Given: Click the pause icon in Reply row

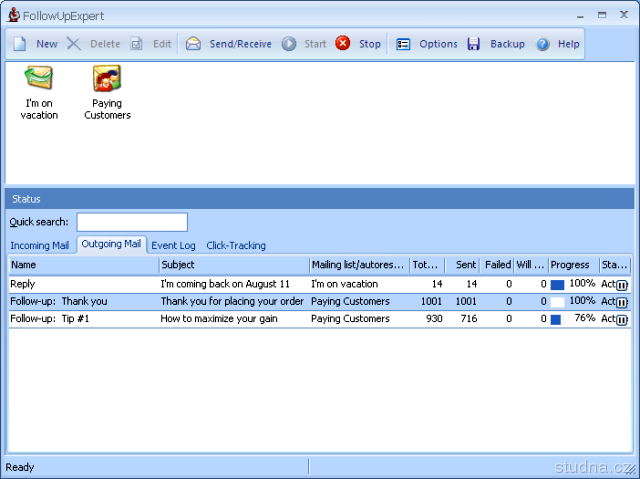Looking at the screenshot, I should pyautogui.click(x=621, y=285).
